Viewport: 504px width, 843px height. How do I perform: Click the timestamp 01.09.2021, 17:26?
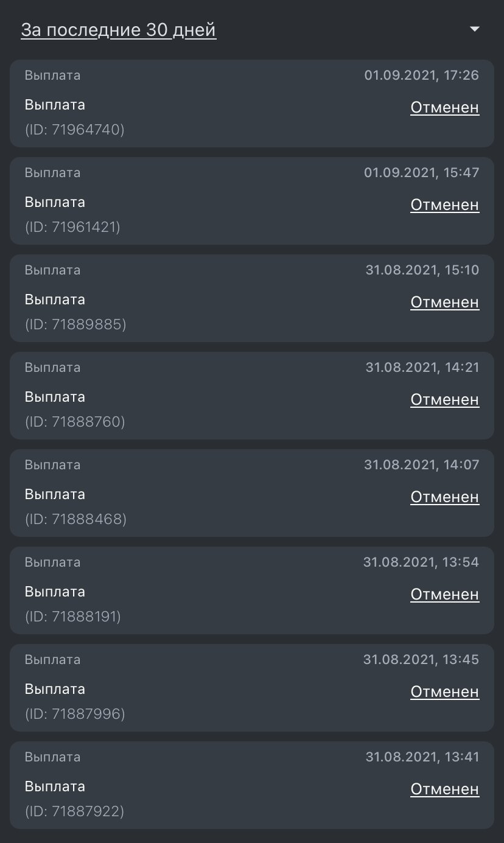[x=421, y=75]
